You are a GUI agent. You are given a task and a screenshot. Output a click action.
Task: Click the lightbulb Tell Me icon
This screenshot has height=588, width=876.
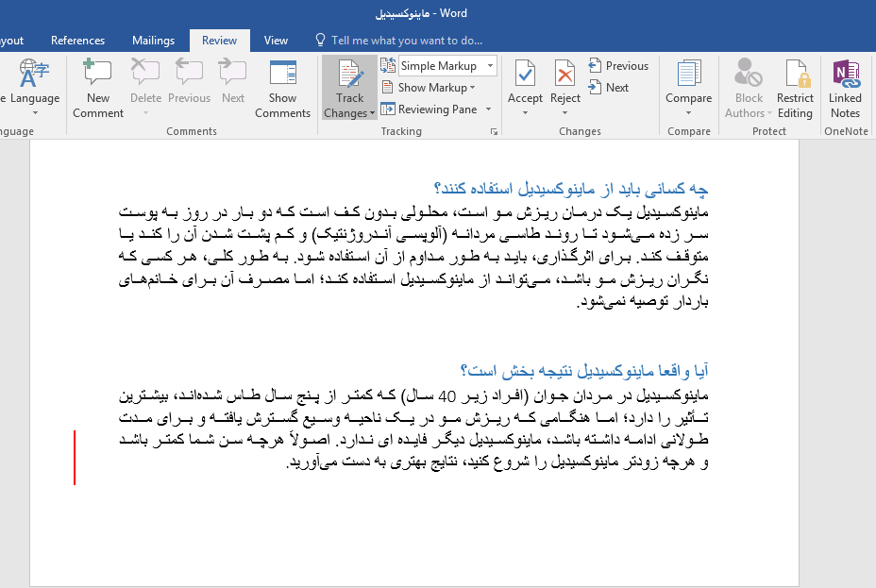320,41
